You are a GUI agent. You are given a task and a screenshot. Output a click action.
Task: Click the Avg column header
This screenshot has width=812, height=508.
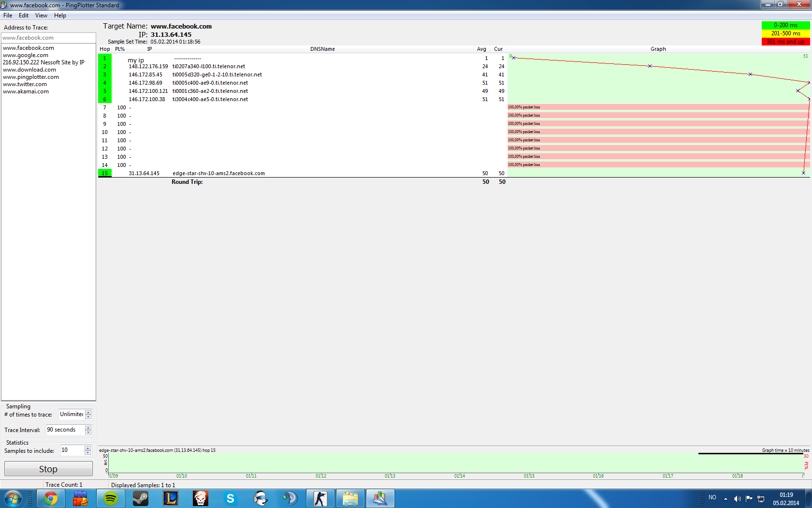[481, 49]
